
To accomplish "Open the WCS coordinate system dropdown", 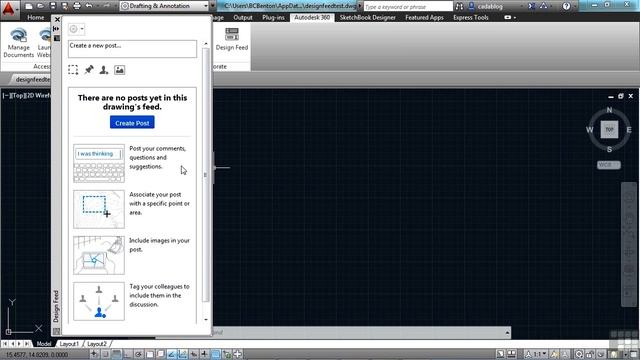I will click(609, 165).
